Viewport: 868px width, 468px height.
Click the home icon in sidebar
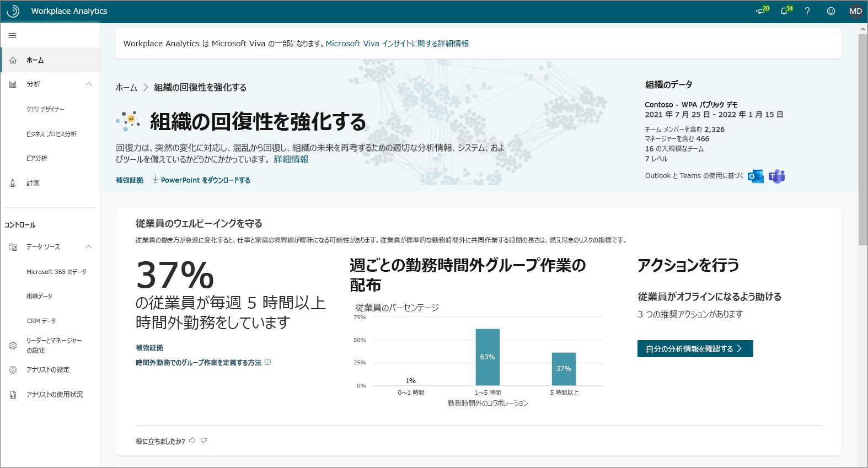13,60
